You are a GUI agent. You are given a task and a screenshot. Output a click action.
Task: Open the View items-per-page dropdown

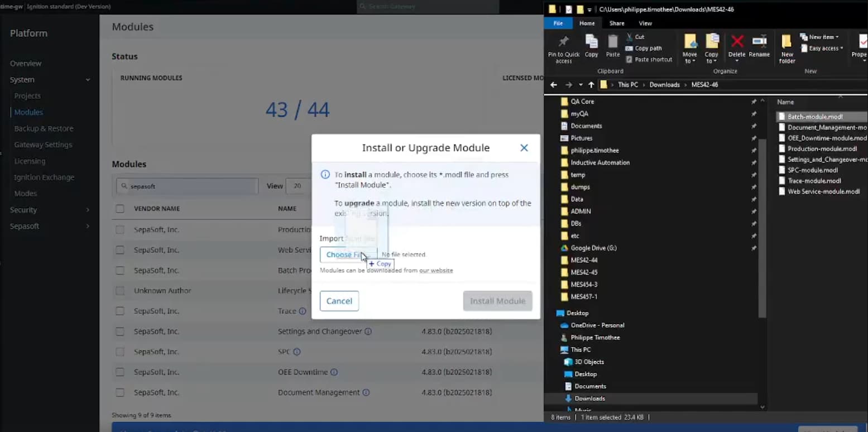(299, 186)
